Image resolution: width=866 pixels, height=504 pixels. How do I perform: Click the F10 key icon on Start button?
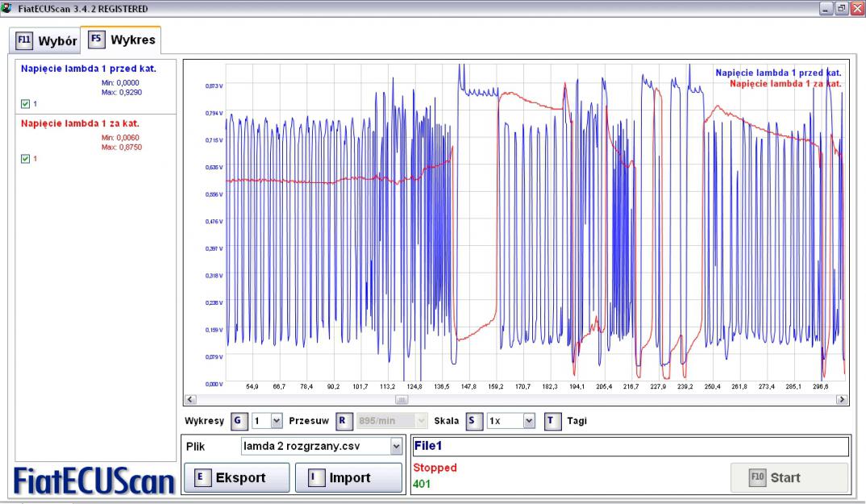(x=756, y=477)
